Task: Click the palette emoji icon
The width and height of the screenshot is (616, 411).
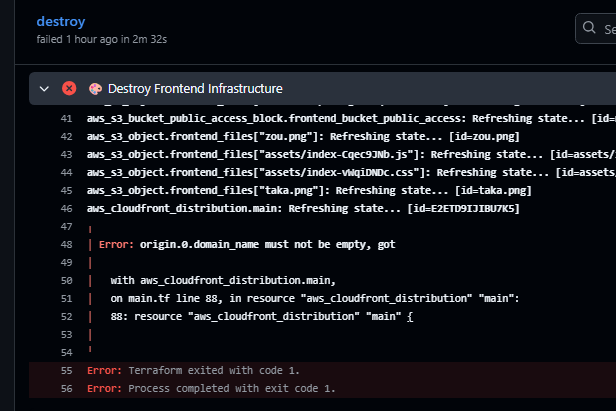Action: 95,89
